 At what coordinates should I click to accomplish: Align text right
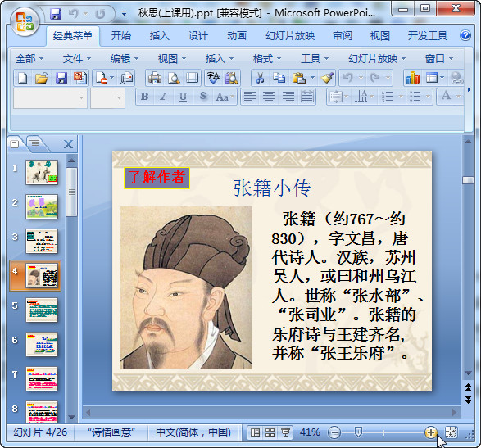pyautogui.click(x=288, y=97)
